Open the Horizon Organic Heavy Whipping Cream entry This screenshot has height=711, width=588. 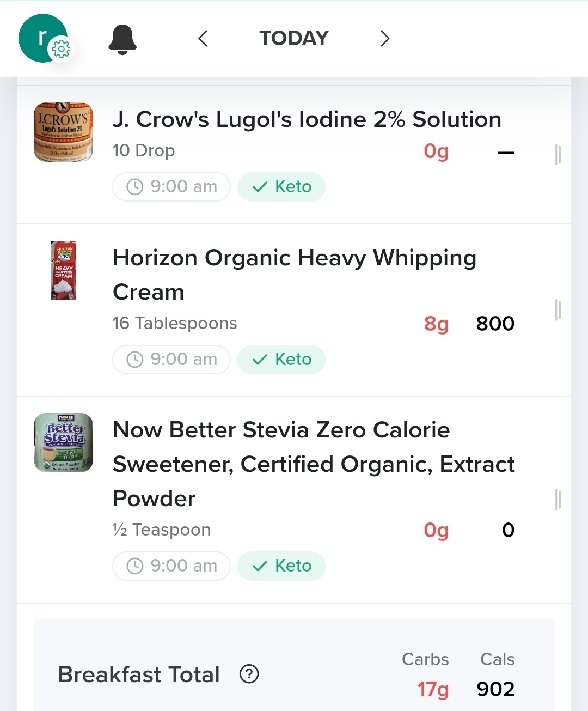point(294,310)
